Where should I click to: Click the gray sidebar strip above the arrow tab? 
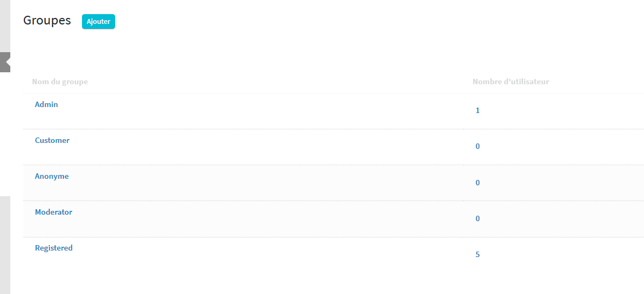pyautogui.click(x=5, y=26)
